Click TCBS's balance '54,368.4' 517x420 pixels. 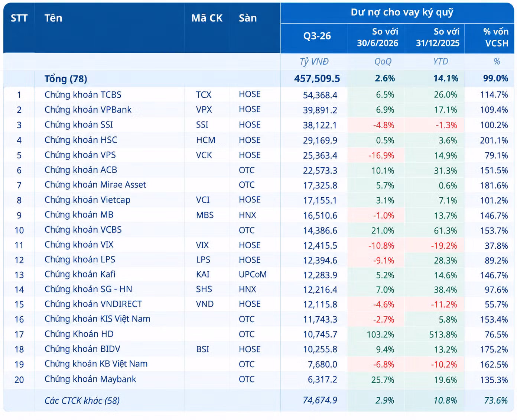click(x=320, y=95)
